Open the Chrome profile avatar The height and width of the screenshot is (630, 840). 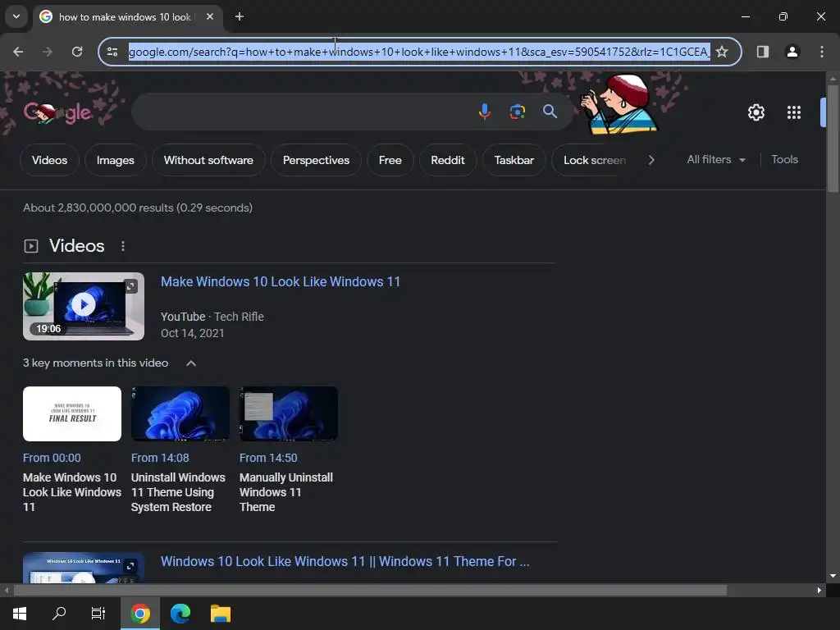pyautogui.click(x=792, y=52)
